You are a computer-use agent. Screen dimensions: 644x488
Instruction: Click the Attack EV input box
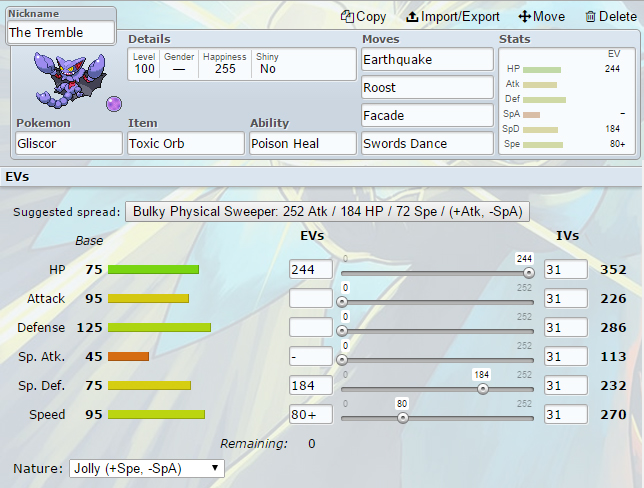pos(309,299)
